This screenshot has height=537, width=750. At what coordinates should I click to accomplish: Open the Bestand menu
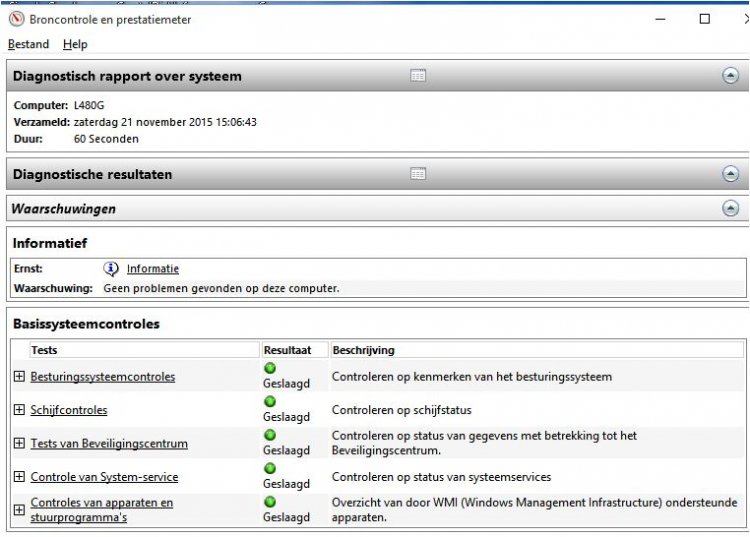tap(28, 44)
